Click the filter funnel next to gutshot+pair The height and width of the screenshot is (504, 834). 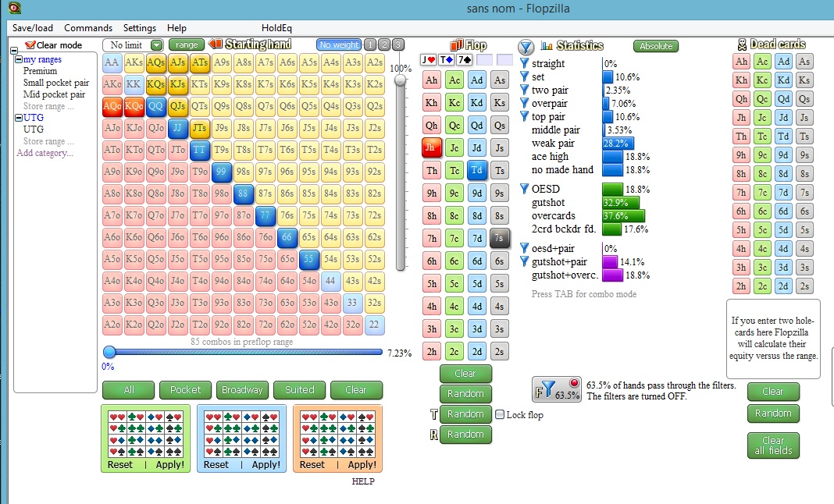click(x=525, y=261)
